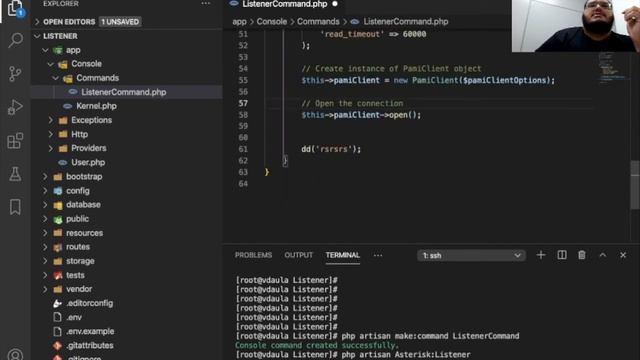The width and height of the screenshot is (640, 360).
Task: Switch to the TERMINAL tab
Action: coord(342,255)
